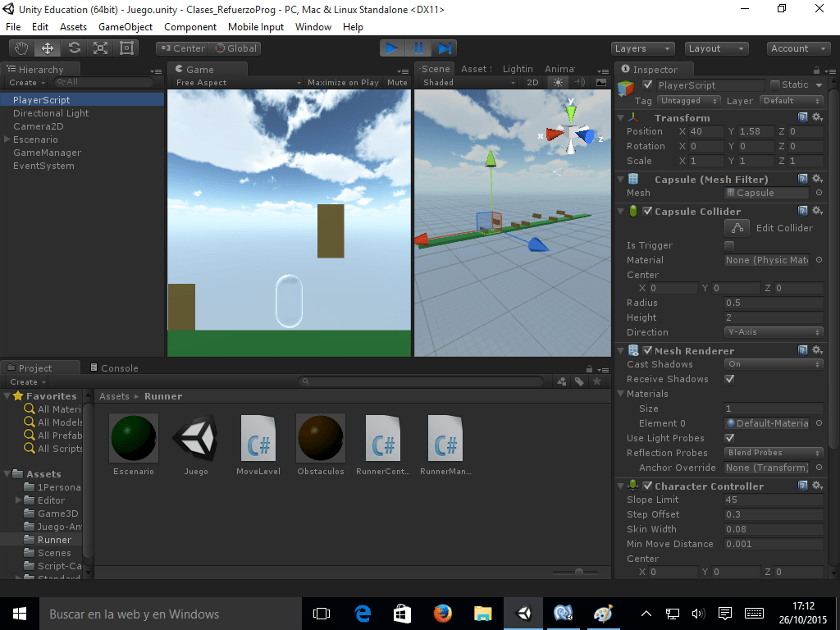Image resolution: width=840 pixels, height=630 pixels.
Task: Search assets by type icon
Action: tap(562, 381)
